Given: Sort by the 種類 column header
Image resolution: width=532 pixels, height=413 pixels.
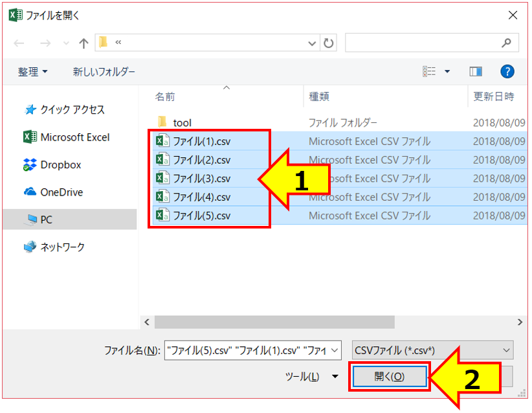Looking at the screenshot, I should click(319, 96).
